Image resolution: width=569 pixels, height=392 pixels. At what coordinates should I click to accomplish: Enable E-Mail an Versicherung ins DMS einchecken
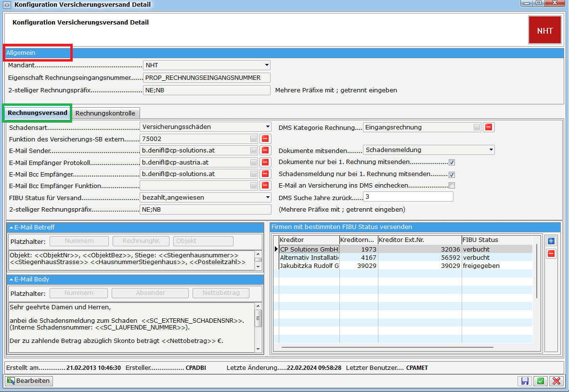tap(452, 186)
